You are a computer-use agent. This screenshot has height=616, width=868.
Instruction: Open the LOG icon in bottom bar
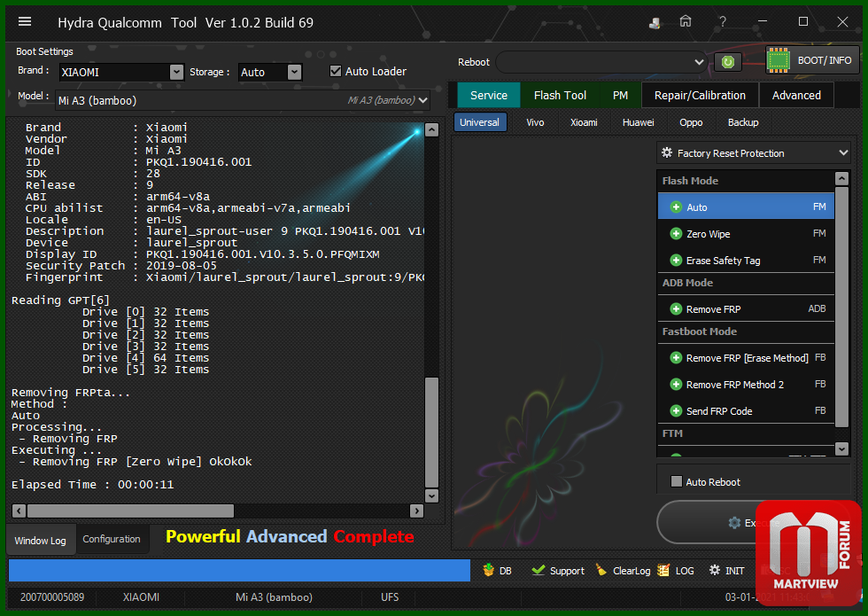663,570
